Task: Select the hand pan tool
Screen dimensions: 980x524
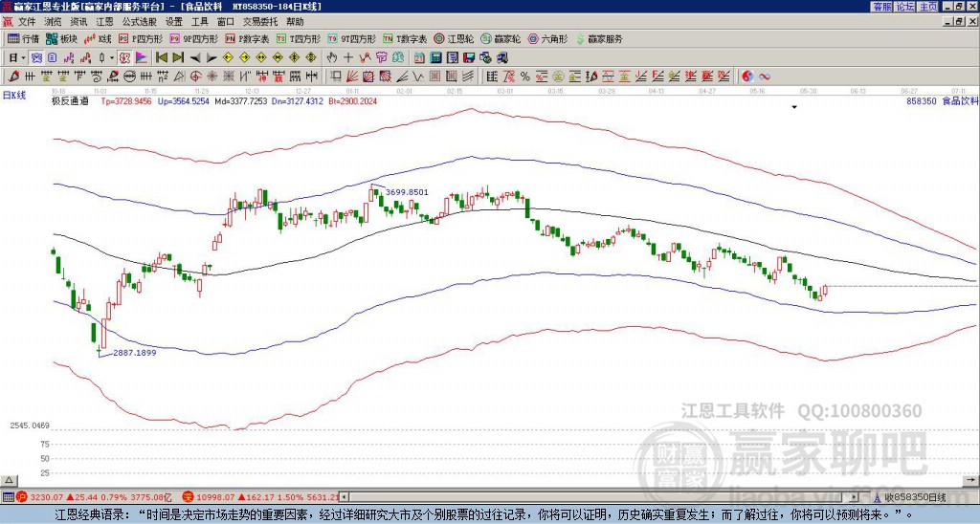Action: point(332,58)
